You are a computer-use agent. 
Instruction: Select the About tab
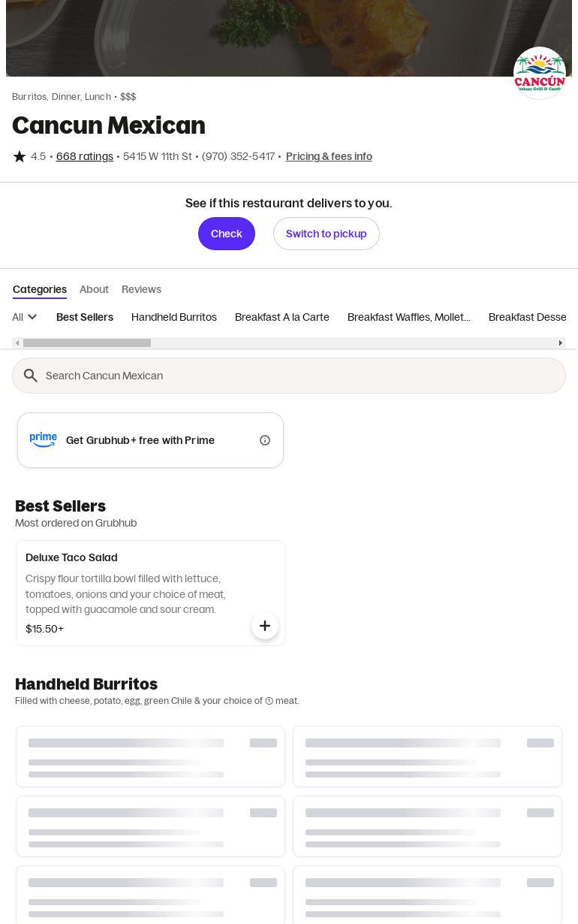[94, 289]
